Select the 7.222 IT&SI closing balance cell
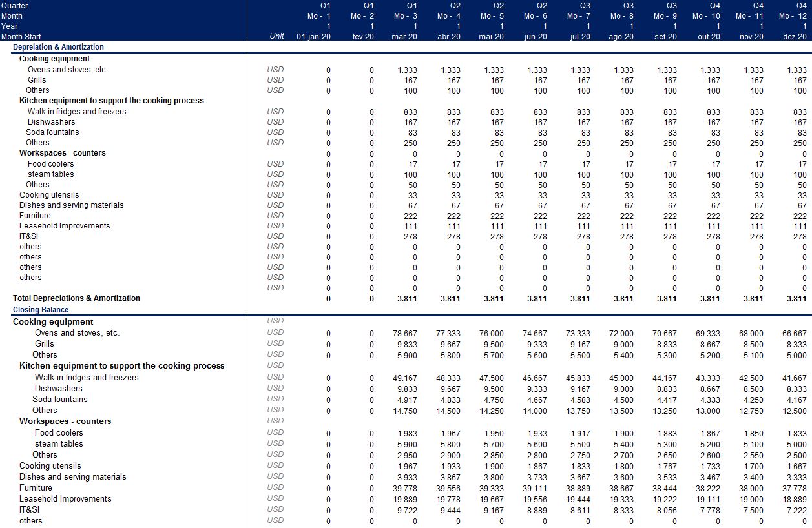 (796, 511)
